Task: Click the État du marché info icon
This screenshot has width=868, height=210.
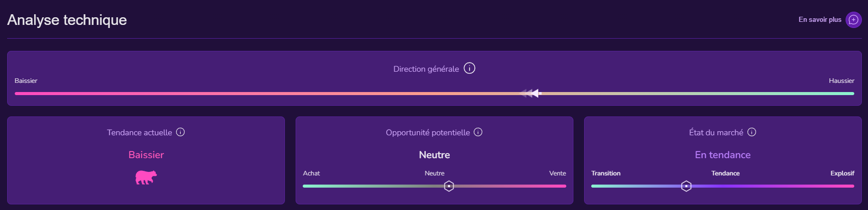Action: tap(752, 132)
